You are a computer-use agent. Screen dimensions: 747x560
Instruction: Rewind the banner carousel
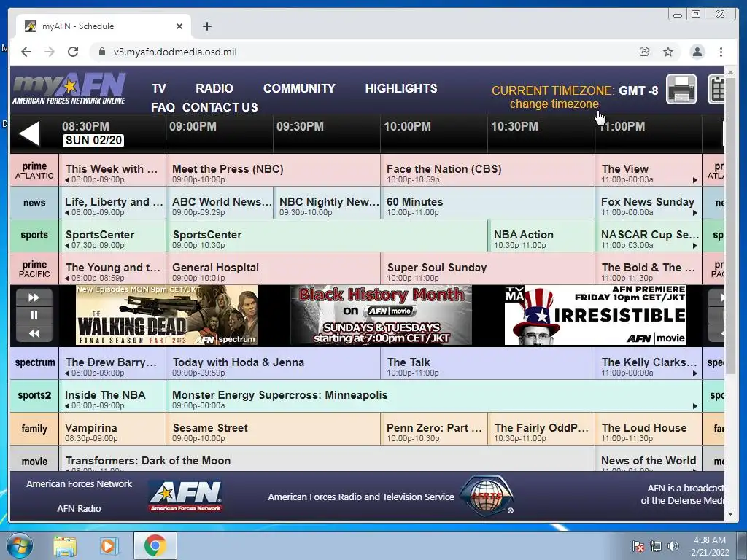(34, 332)
